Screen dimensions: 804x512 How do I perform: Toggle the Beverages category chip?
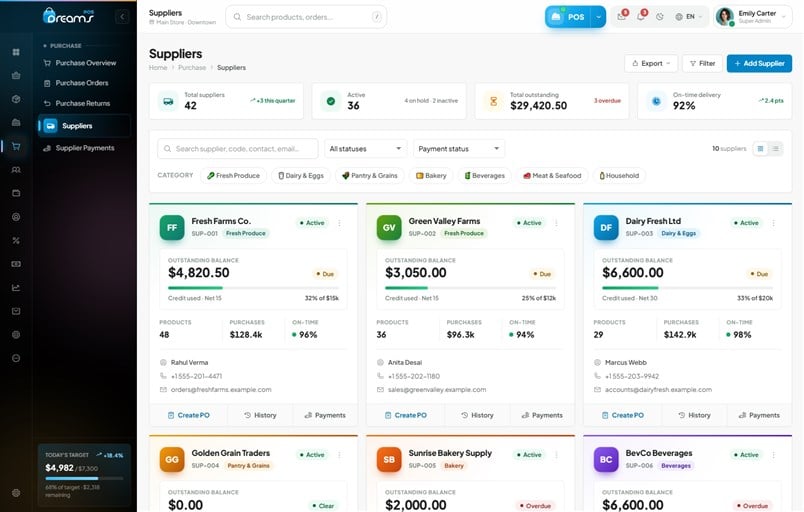coord(485,175)
